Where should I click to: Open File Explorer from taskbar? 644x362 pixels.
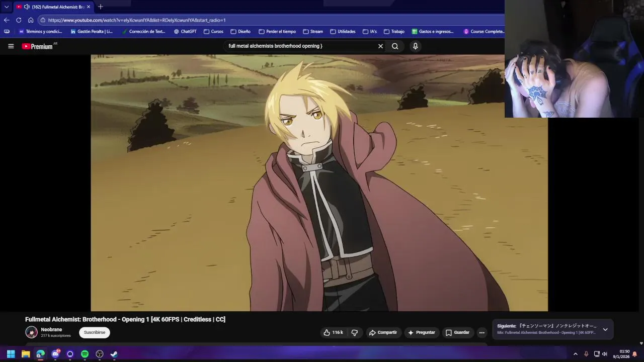click(26, 354)
